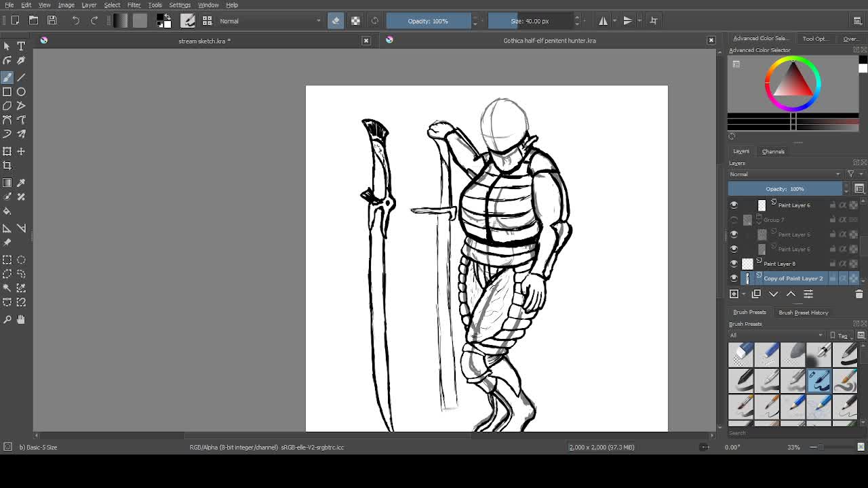
Task: Select the Transform tool
Action: pyautogui.click(x=7, y=151)
